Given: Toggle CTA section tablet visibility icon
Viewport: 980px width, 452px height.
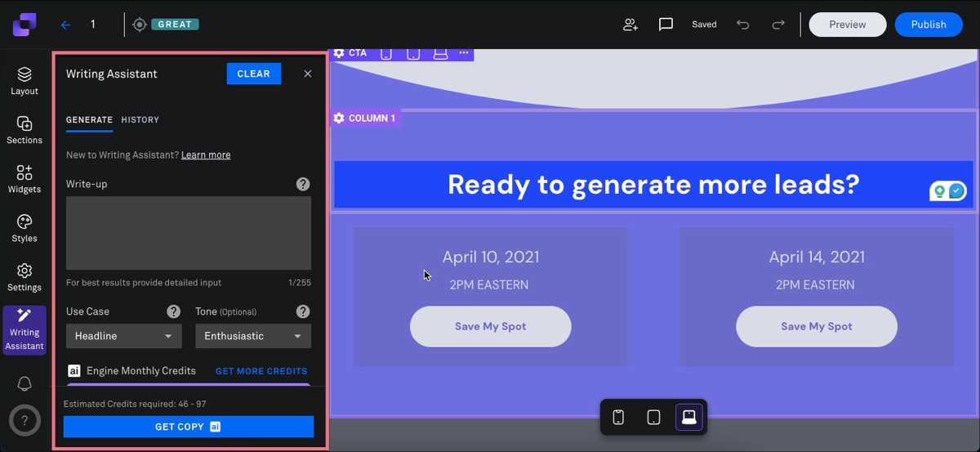Looking at the screenshot, I should (x=413, y=53).
